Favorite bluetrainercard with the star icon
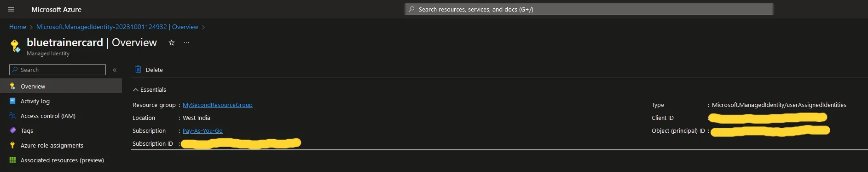868x172 pixels. tap(172, 42)
